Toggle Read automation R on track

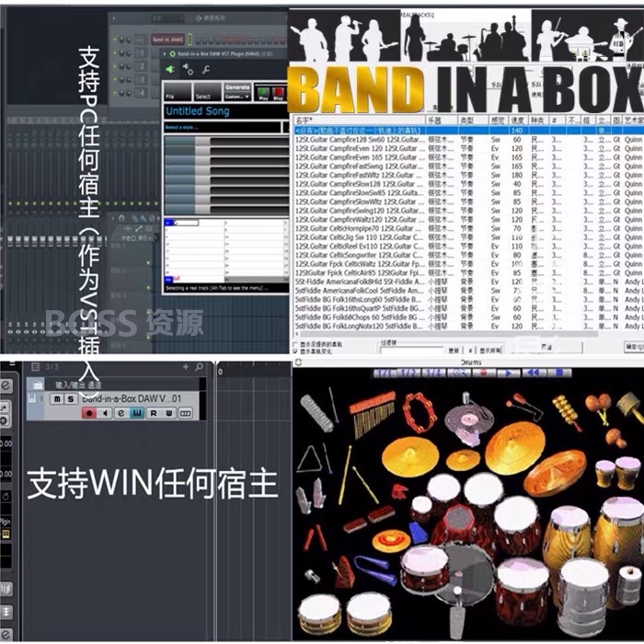coord(154,413)
